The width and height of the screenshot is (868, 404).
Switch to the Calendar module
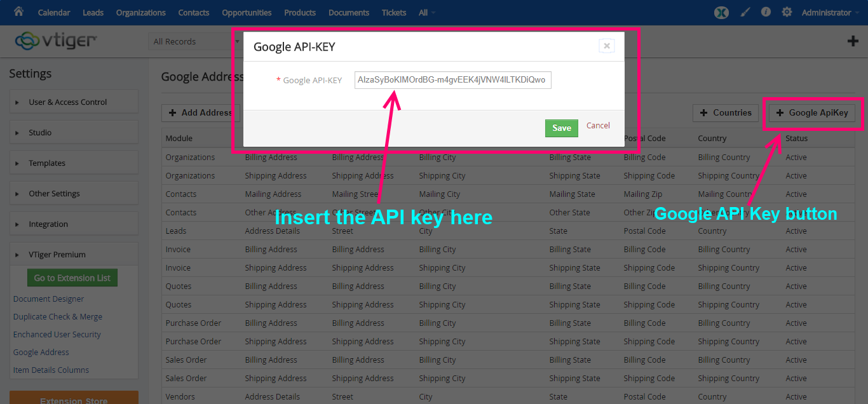coord(54,11)
